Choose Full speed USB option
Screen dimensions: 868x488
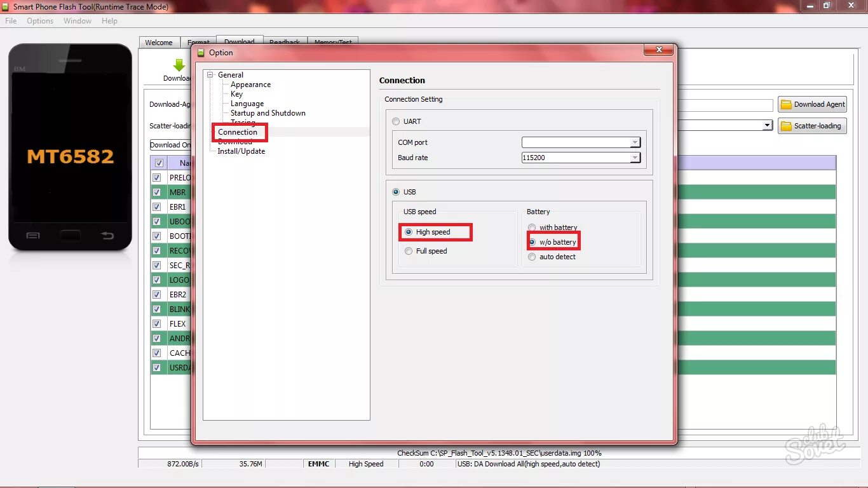[409, 251]
